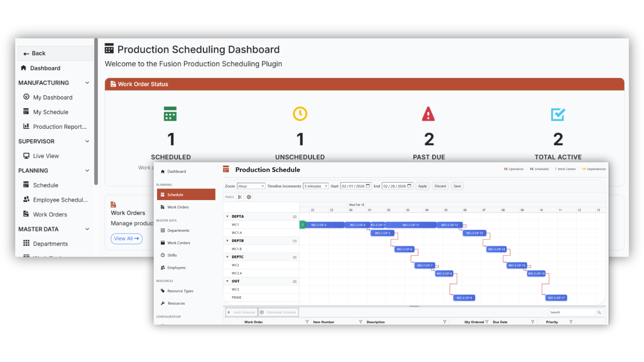Click the back sidebar vertical scrollbar
Viewport: 644px width, 362px height.
pyautogui.click(x=96, y=112)
